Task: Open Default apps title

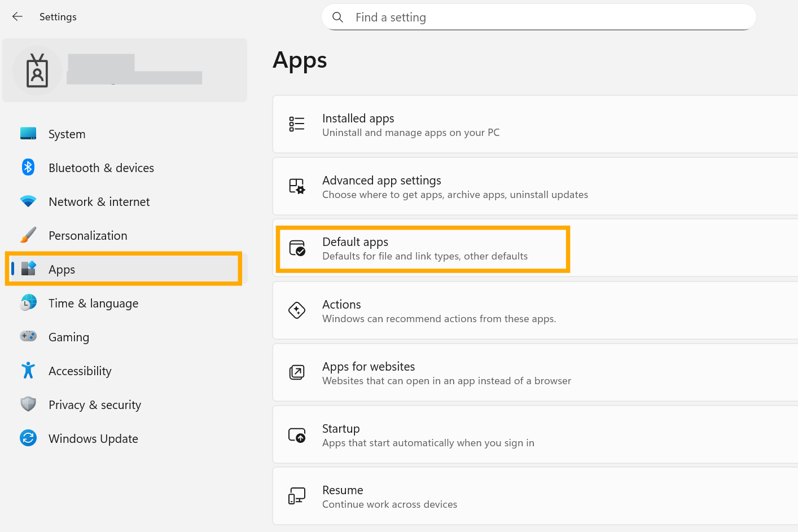Action: (355, 242)
